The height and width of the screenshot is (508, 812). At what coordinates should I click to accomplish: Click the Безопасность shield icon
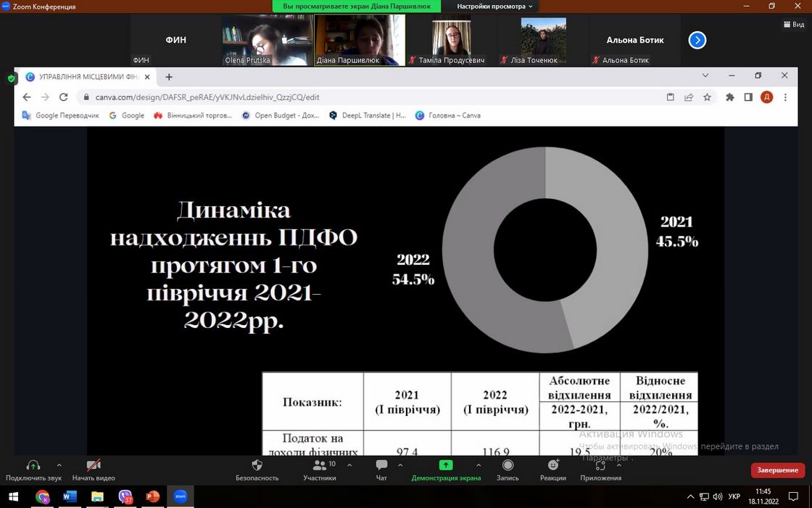(x=257, y=465)
